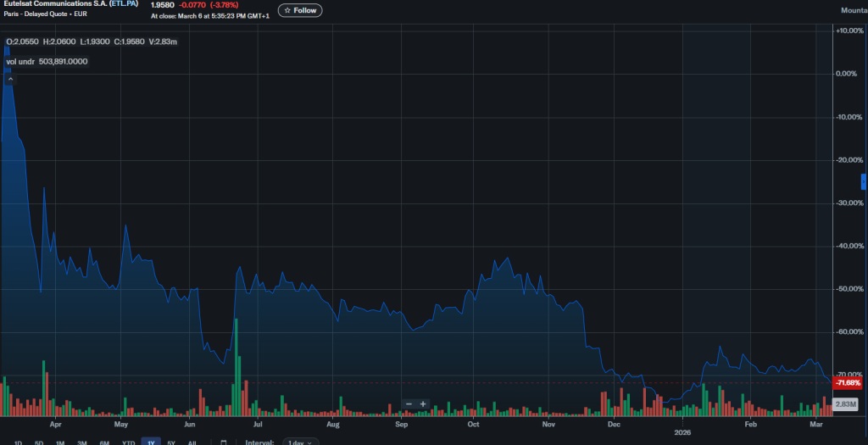Click the -20.00% axis label
Screen dimensions: 868x445
(849, 160)
